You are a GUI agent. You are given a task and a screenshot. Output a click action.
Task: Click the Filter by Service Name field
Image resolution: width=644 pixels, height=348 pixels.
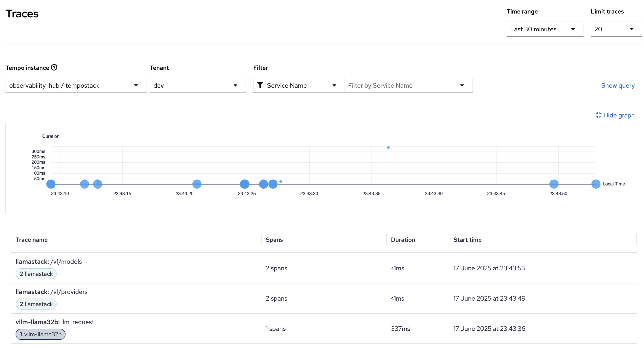(x=403, y=85)
